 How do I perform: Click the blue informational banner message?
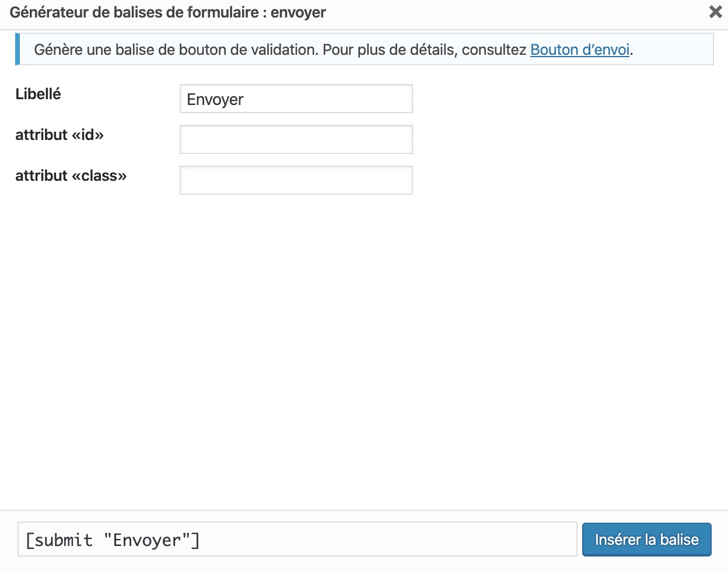point(332,50)
